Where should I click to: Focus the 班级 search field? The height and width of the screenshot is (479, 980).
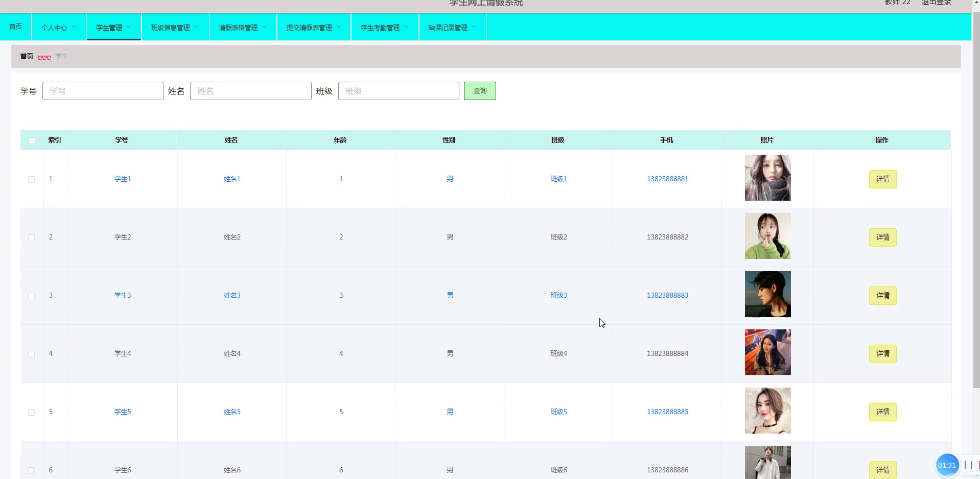click(399, 91)
